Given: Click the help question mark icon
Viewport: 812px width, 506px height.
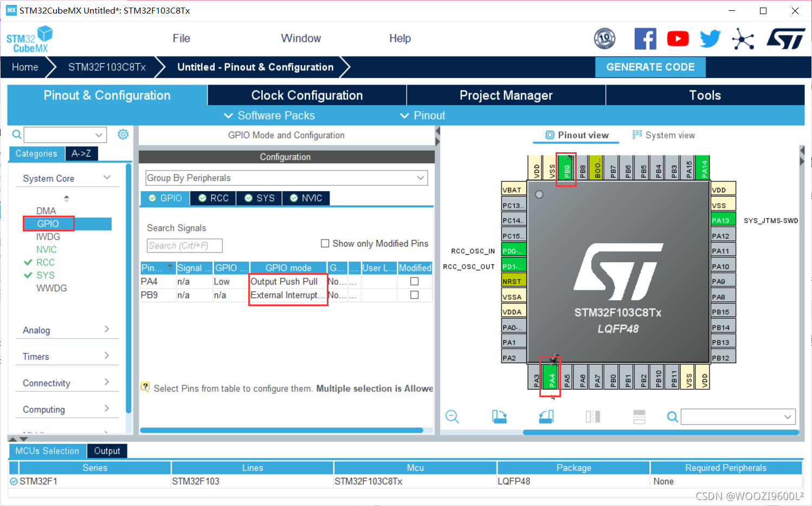Looking at the screenshot, I should 145,387.
